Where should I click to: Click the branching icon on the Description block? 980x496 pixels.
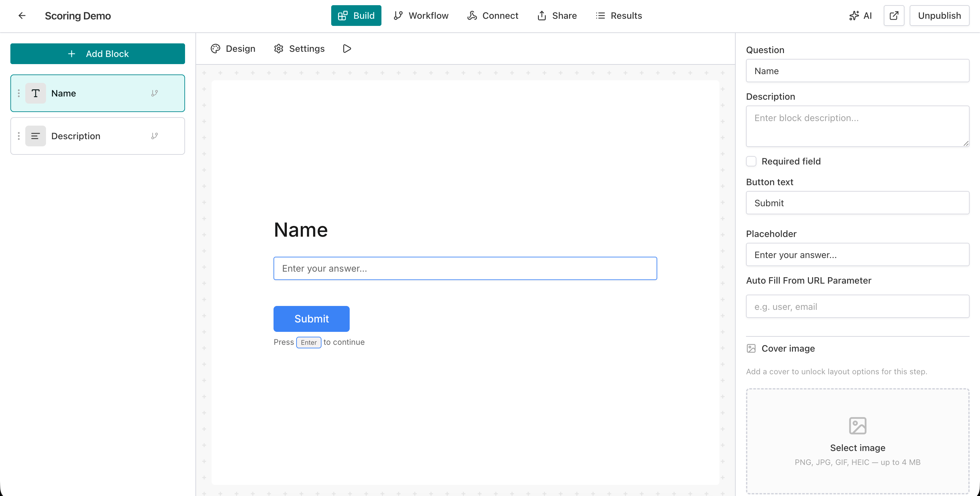(155, 136)
